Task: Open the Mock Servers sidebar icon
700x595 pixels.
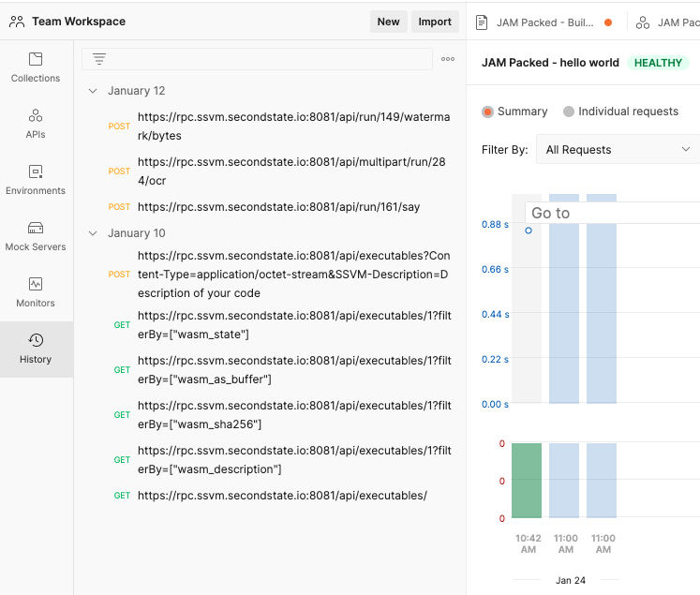Action: point(36,228)
